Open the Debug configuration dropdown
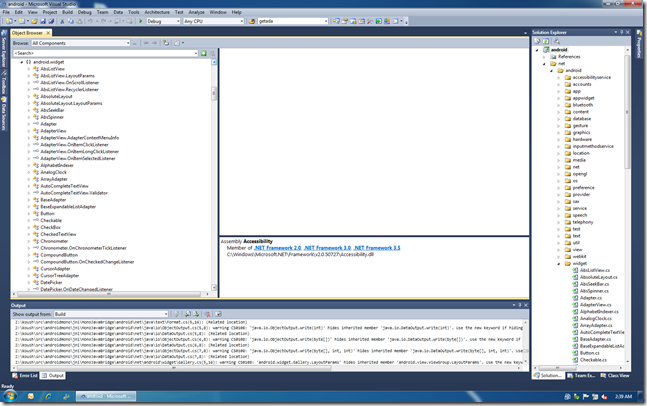This screenshot has width=647, height=406. [163, 21]
